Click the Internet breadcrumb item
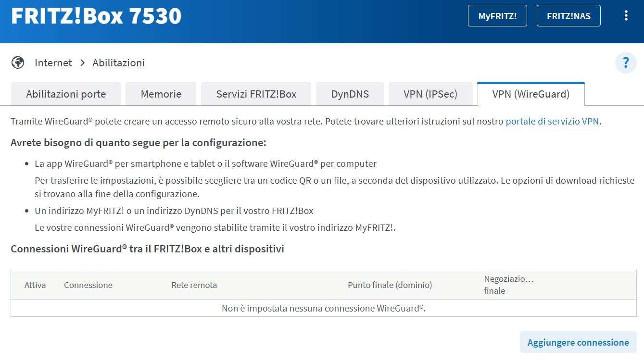The image size is (644, 362). [x=53, y=63]
